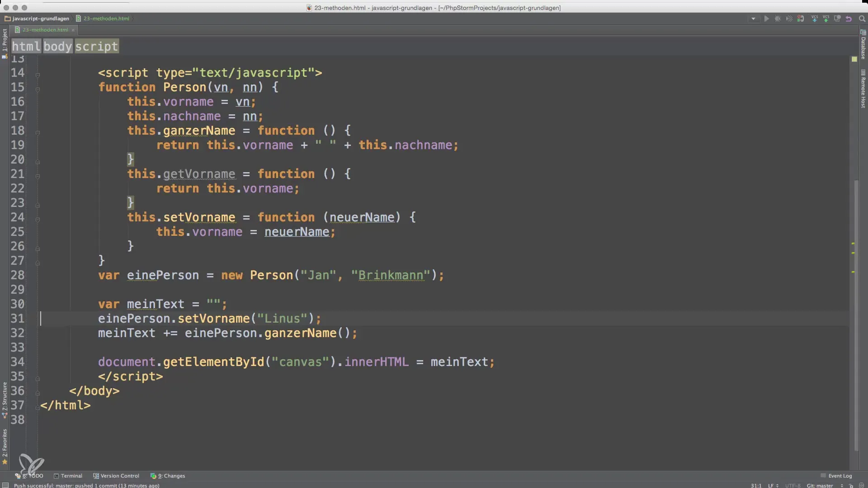This screenshot has height=488, width=868.
Task: Open the Database tool window
Action: [x=863, y=45]
